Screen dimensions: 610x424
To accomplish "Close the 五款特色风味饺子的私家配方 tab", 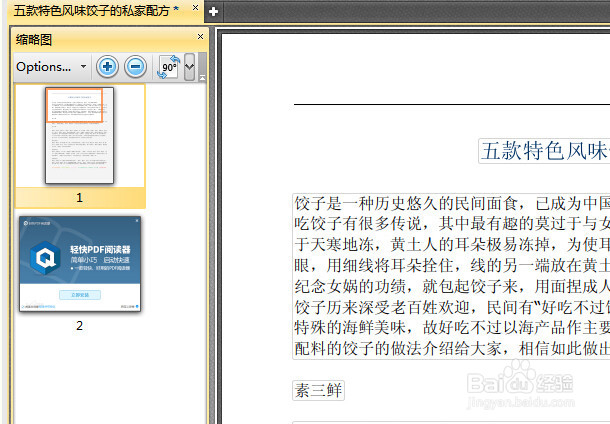I will pyautogui.click(x=195, y=7).
